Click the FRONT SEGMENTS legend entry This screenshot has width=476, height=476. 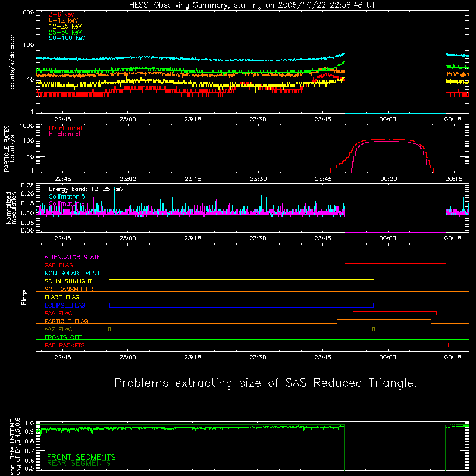pyautogui.click(x=82, y=457)
